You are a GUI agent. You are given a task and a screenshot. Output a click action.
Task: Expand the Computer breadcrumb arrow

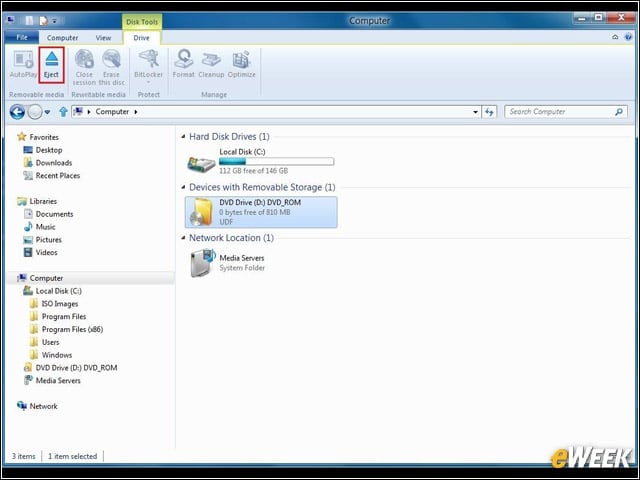pyautogui.click(x=136, y=112)
